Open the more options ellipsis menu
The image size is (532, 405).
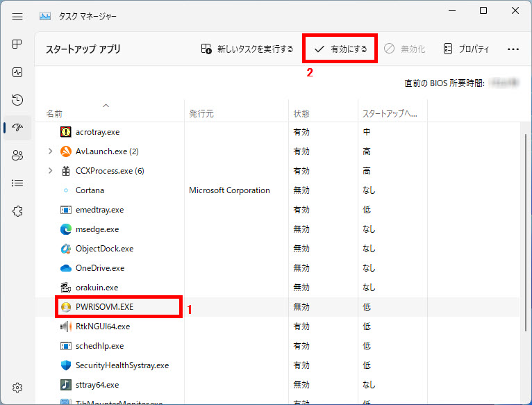513,49
